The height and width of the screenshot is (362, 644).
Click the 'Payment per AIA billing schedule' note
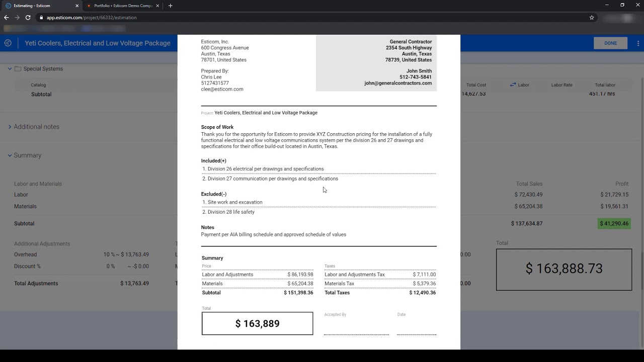point(274,235)
